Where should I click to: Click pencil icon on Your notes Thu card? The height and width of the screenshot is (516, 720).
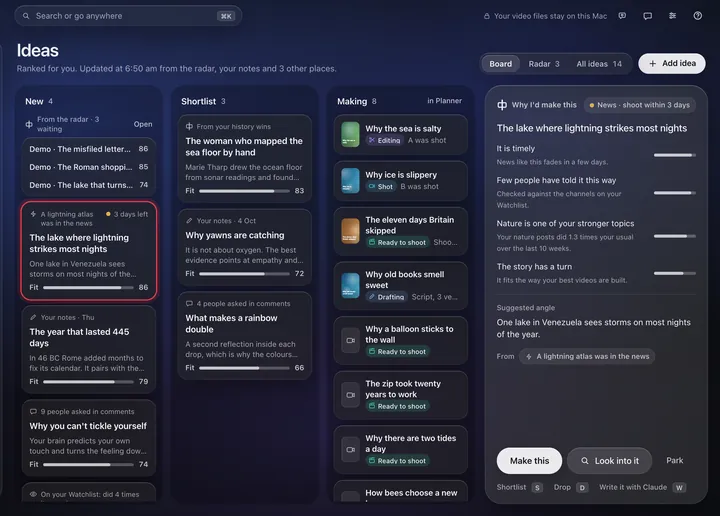33,317
